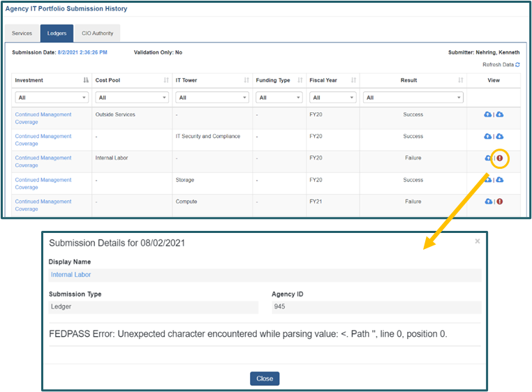Click Agency IT Portfolio Submission History heading
Screen dimensions: 532x392
(66, 9)
